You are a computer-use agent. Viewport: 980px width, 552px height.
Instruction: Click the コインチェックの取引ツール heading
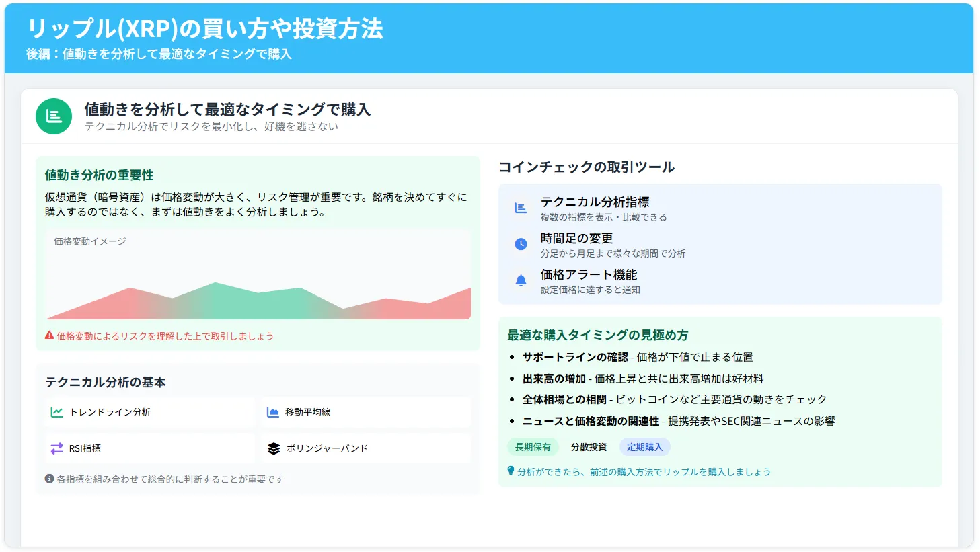click(x=586, y=167)
